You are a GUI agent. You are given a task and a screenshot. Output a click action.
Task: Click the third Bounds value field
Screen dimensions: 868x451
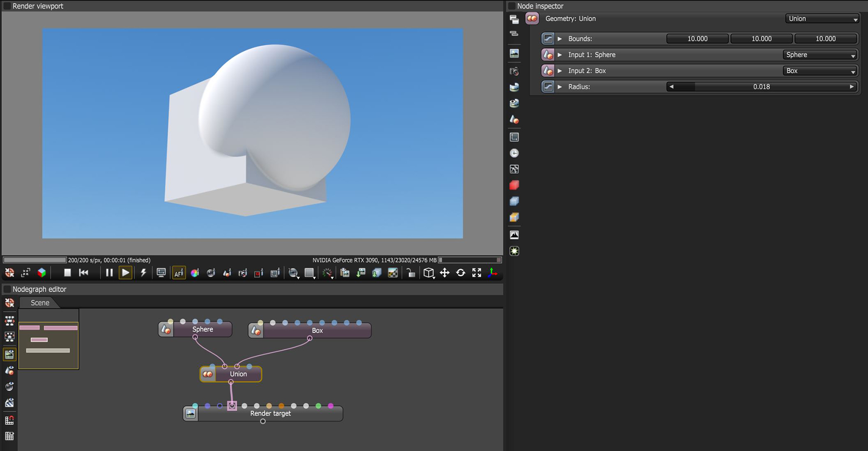[826, 39]
